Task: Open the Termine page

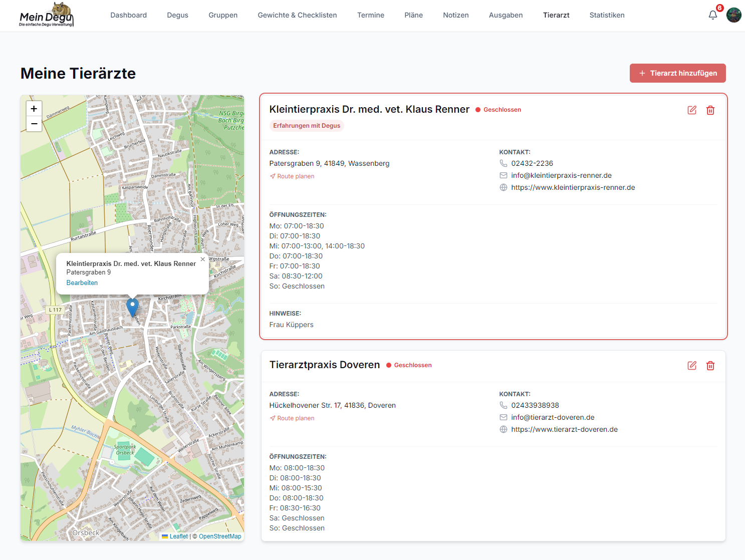Action: pos(371,15)
